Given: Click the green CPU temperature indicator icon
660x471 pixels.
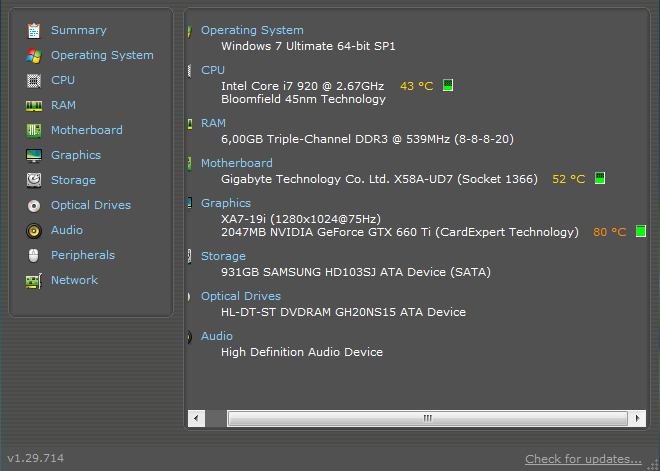Looking at the screenshot, I should tap(448, 85).
